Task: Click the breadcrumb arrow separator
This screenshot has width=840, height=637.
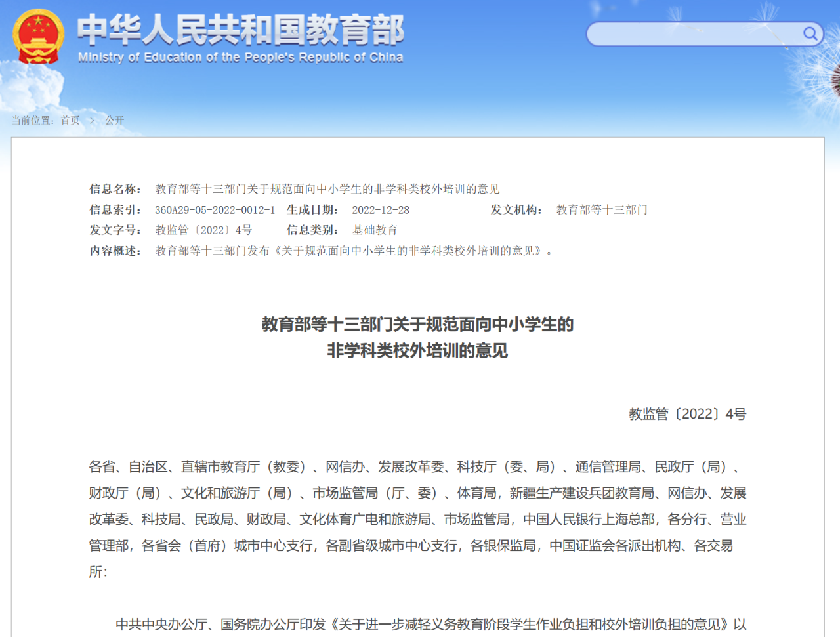Action: 92,121
